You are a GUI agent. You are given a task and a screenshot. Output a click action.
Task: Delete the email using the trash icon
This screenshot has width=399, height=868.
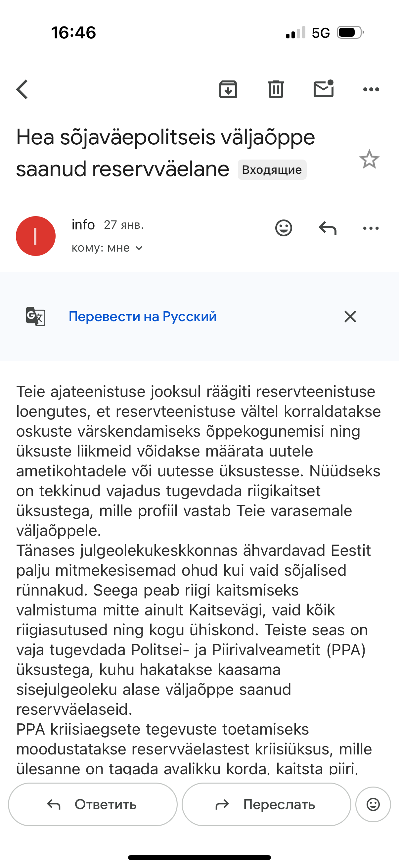pyautogui.click(x=276, y=90)
